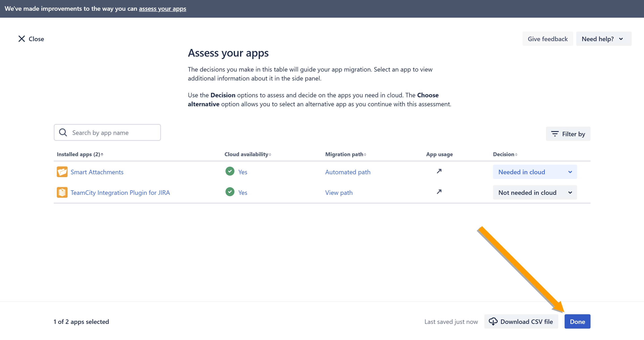
Task: Follow the Automated path link
Action: pos(347,172)
